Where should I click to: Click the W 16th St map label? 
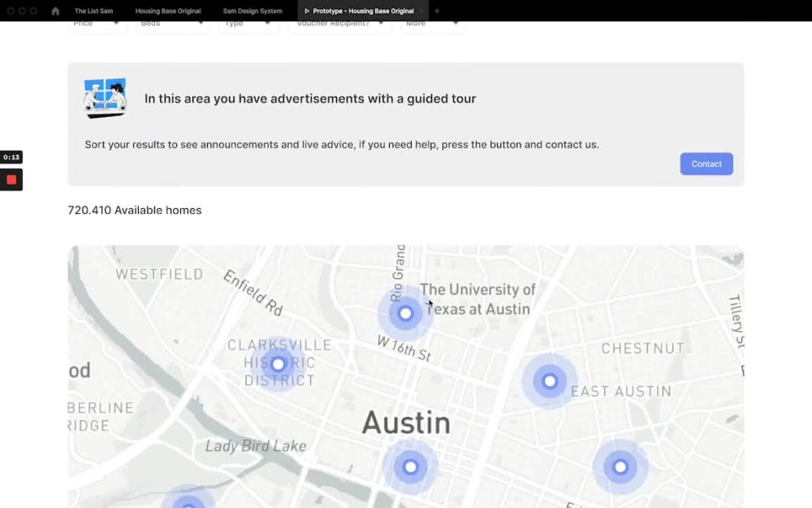pyautogui.click(x=404, y=349)
